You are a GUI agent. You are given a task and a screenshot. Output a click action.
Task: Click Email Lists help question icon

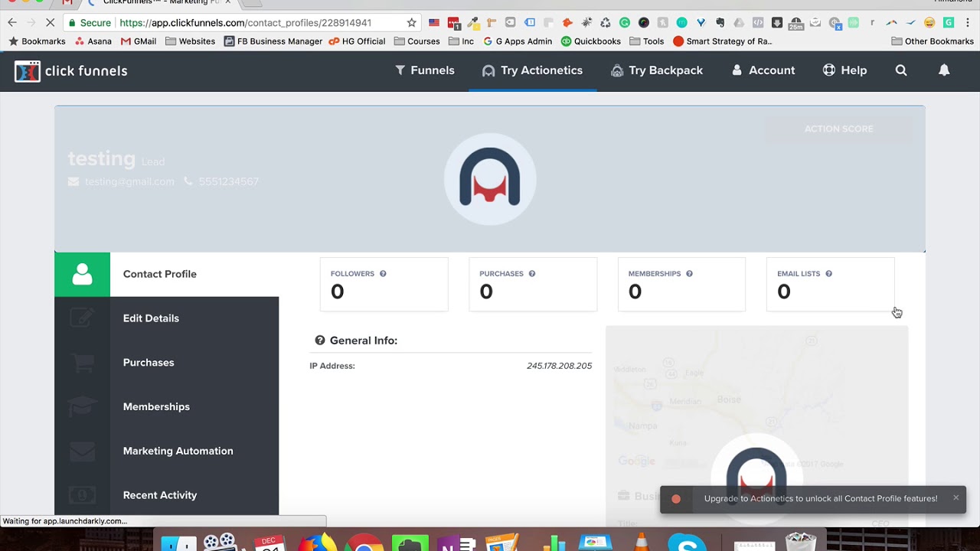coord(828,273)
